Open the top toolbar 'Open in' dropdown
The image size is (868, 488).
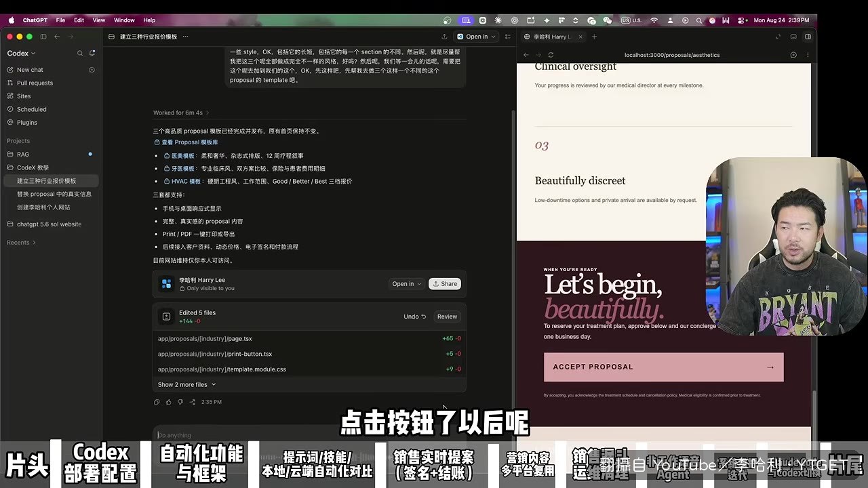coord(477,37)
